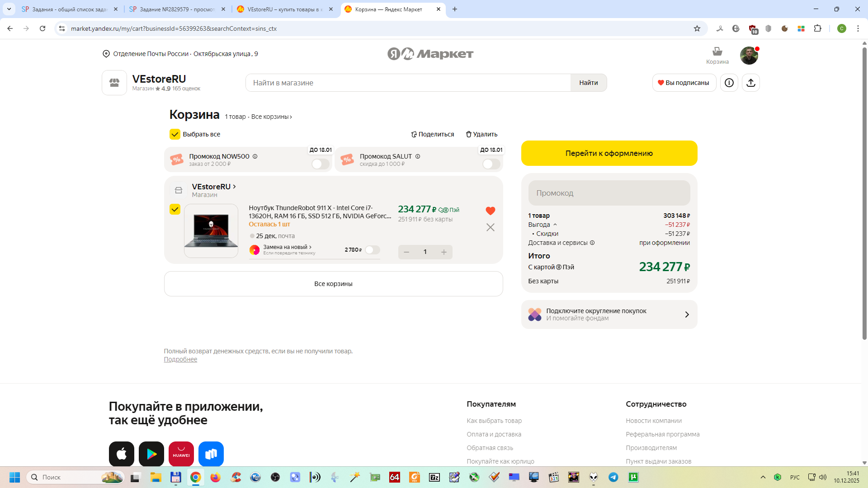Screen dimensions: 868x488
Task: Click the store info icon button
Action: pos(729,83)
